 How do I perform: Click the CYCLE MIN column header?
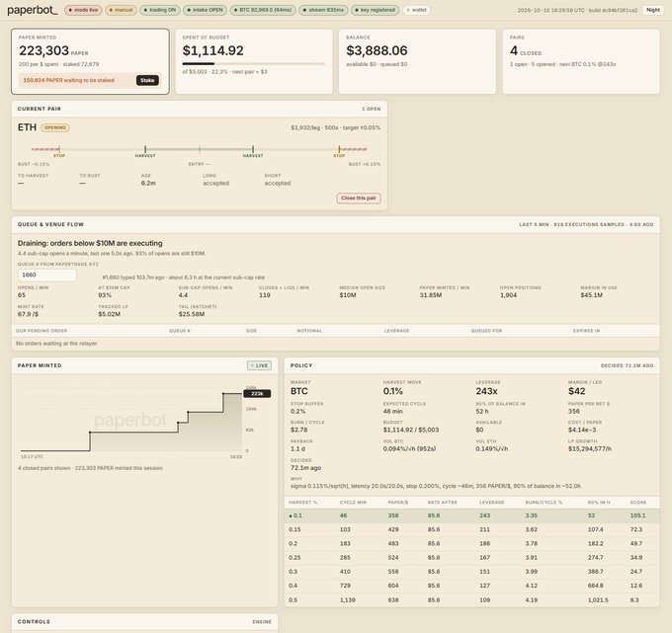pos(354,503)
